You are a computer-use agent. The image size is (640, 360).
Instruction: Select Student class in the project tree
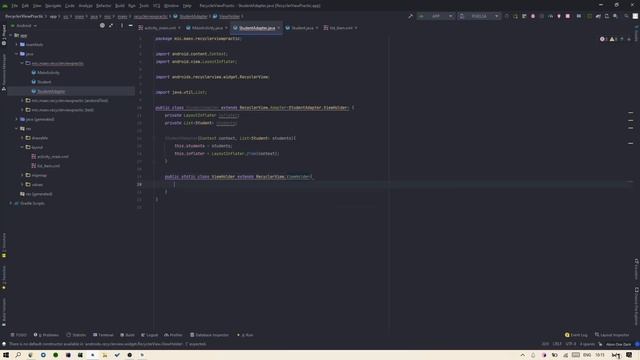click(44, 82)
